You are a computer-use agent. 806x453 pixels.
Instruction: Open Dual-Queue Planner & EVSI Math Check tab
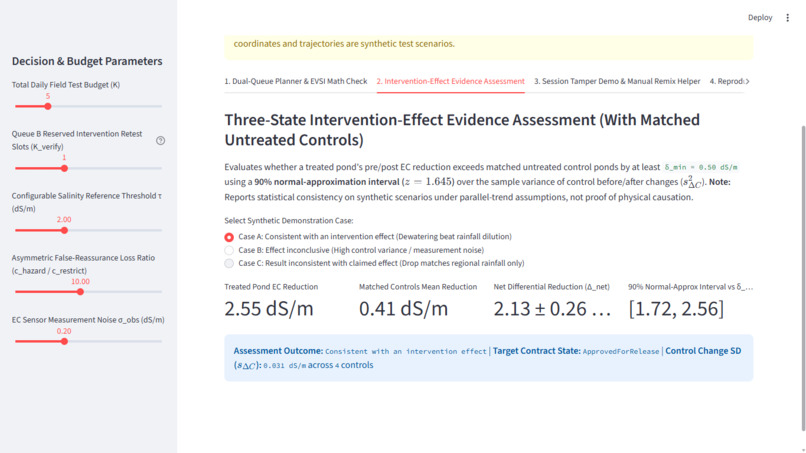(296, 81)
